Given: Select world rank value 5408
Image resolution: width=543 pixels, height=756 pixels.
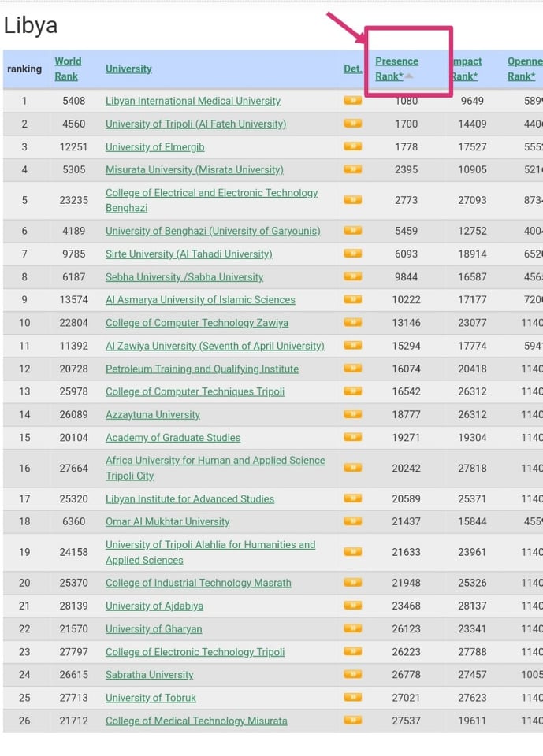Looking at the screenshot, I should coord(74,101).
